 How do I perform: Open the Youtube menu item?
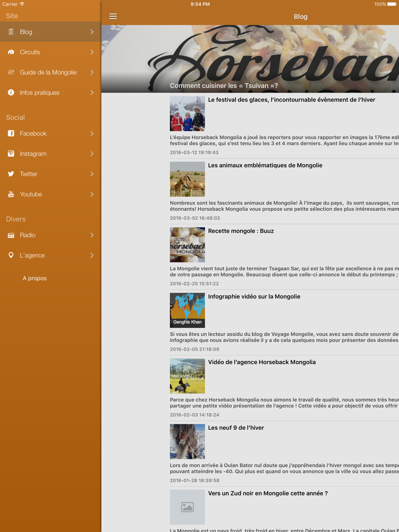(50, 194)
